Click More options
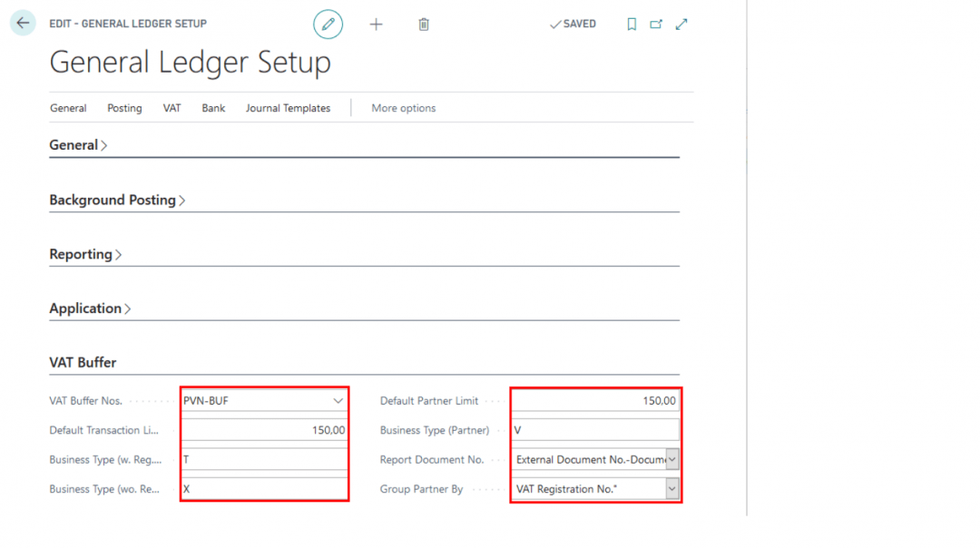Viewport: 980px width, 548px height. click(x=403, y=108)
